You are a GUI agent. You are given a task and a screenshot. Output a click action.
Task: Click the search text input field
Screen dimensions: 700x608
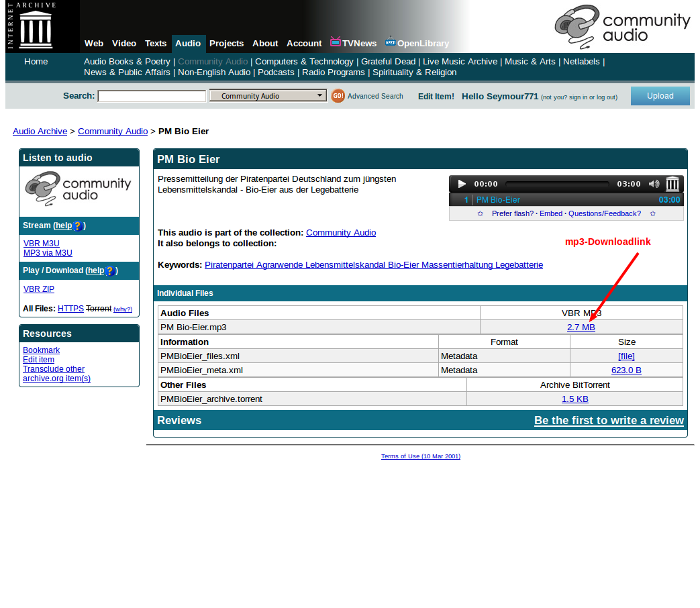152,96
